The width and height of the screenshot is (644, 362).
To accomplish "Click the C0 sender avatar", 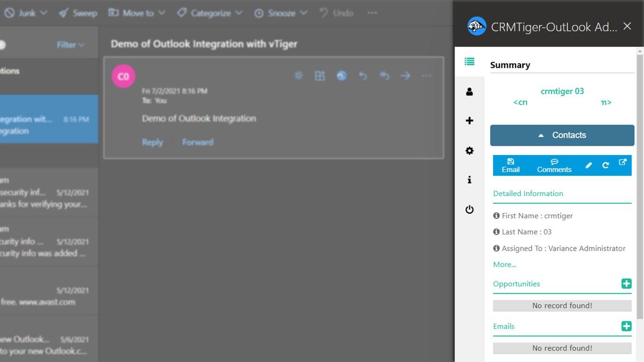I will tap(123, 76).
